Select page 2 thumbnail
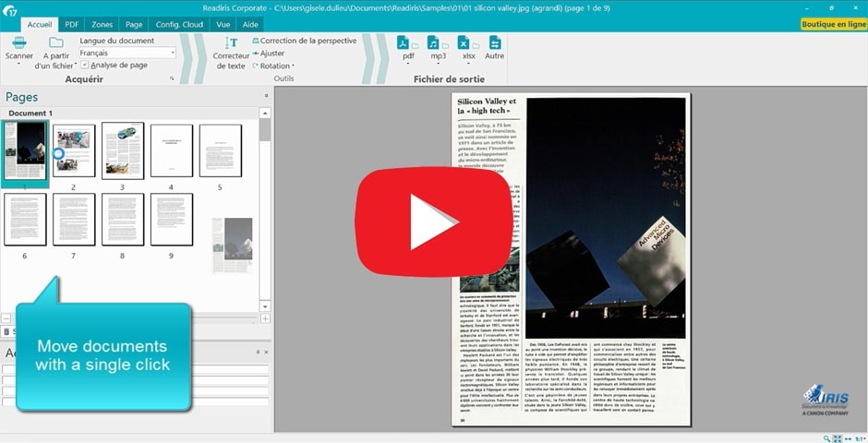Image resolution: width=868 pixels, height=443 pixels. 74,150
